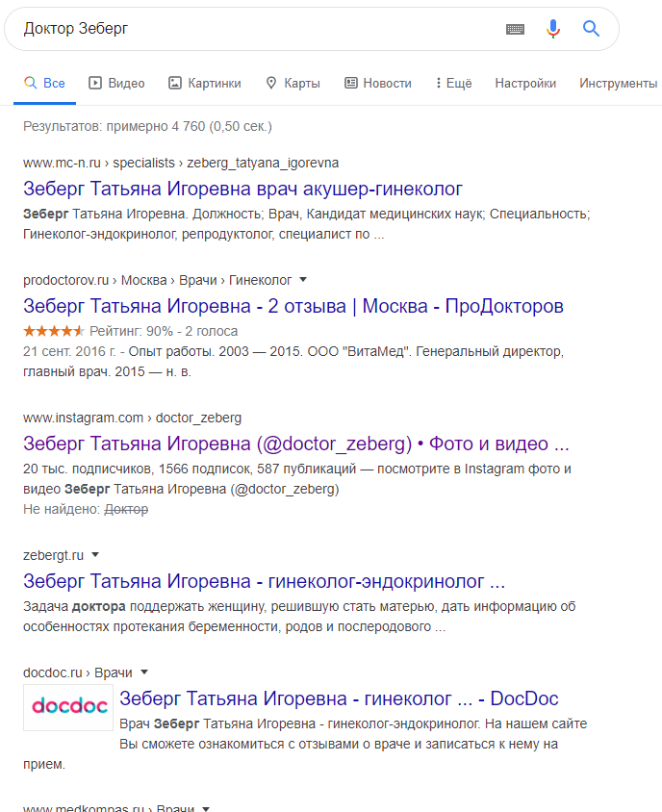Expand the Ещё more menu
The height and width of the screenshot is (812, 662).
click(454, 83)
